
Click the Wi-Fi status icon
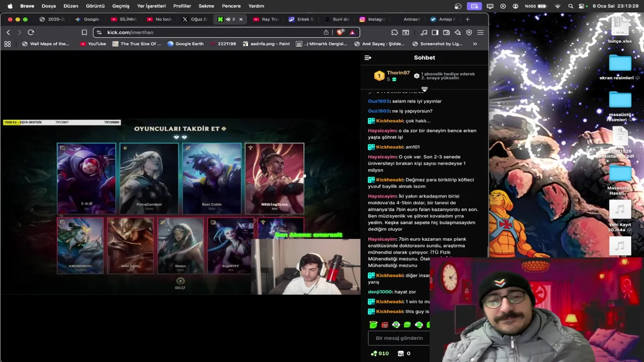point(557,6)
